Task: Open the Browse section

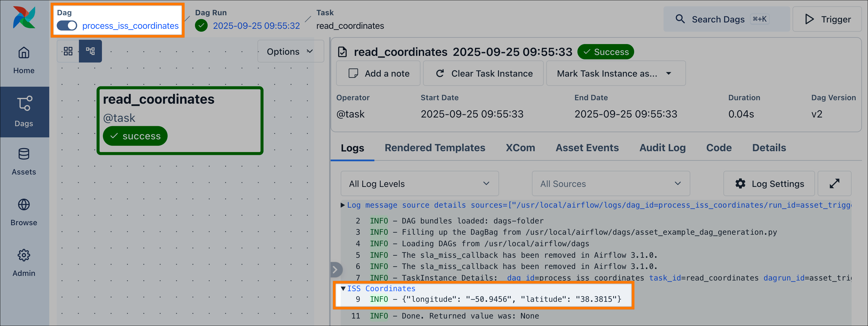Action: (24, 212)
